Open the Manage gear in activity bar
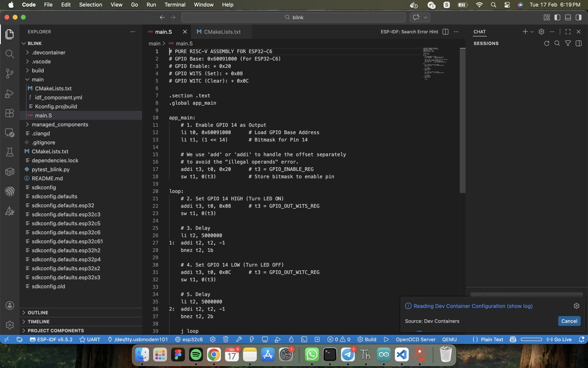 (10, 325)
